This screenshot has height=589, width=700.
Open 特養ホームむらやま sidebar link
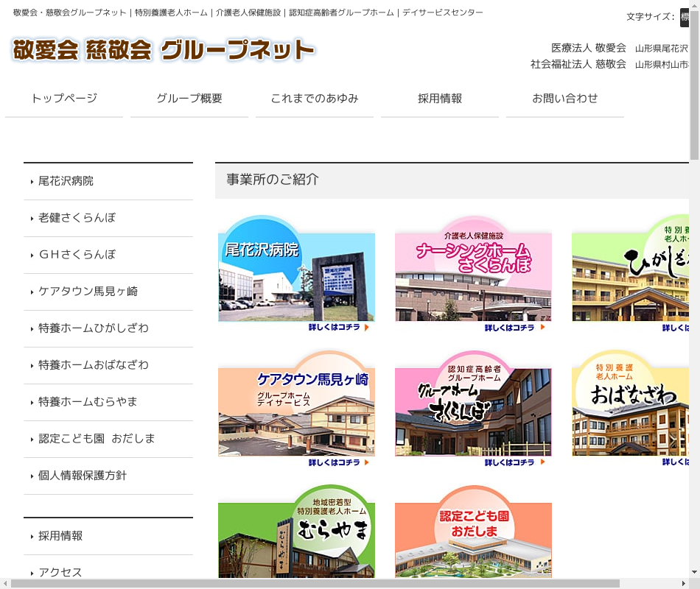point(88,402)
